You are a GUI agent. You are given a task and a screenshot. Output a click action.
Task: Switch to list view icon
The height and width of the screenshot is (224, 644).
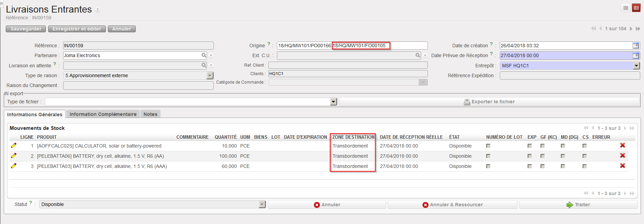click(626, 8)
